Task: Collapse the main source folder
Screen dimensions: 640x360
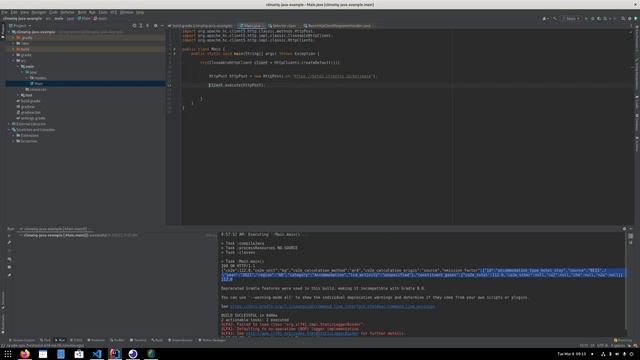Action: point(18,66)
